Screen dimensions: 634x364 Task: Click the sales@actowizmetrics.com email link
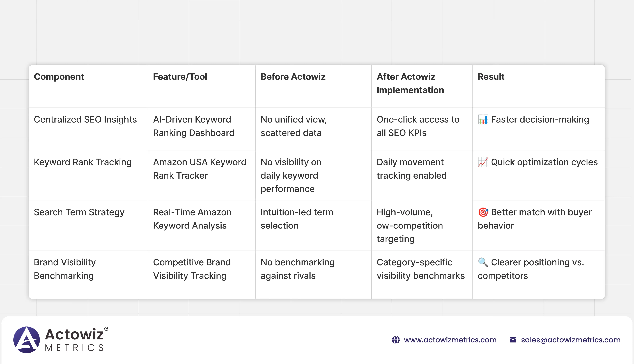571,340
